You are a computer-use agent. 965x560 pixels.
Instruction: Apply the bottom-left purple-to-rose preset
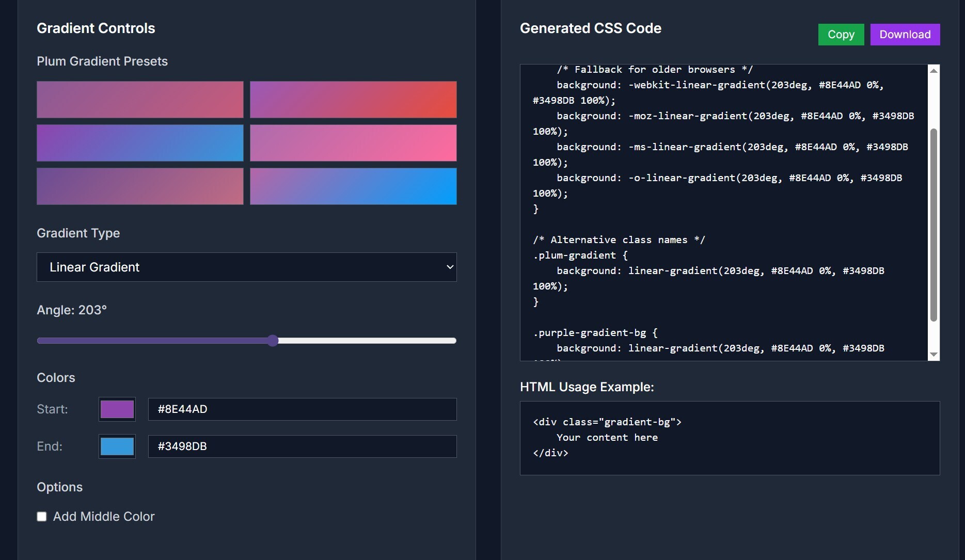(x=140, y=186)
